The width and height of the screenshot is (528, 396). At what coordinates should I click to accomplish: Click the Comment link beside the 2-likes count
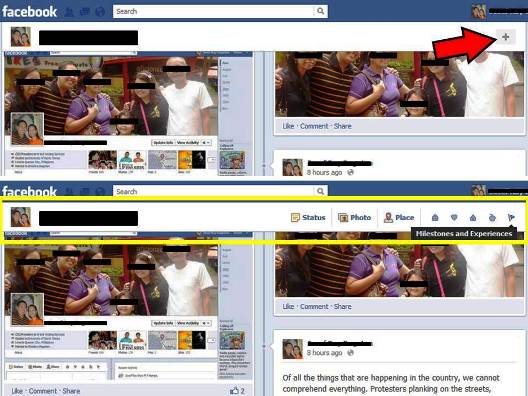(x=43, y=391)
